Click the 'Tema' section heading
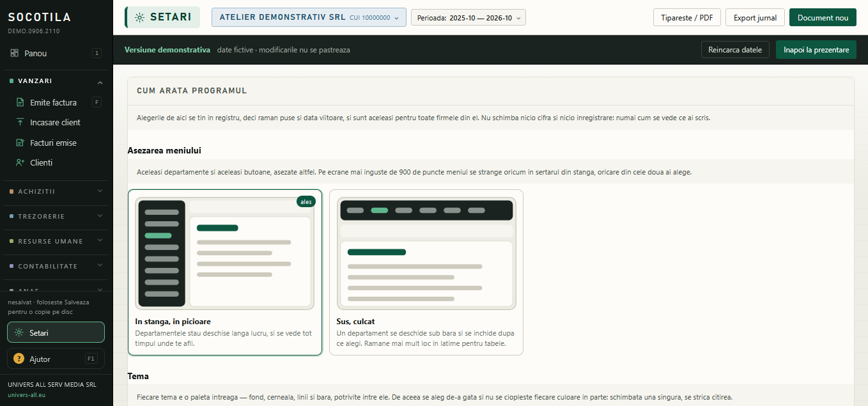The image size is (868, 406). (138, 376)
